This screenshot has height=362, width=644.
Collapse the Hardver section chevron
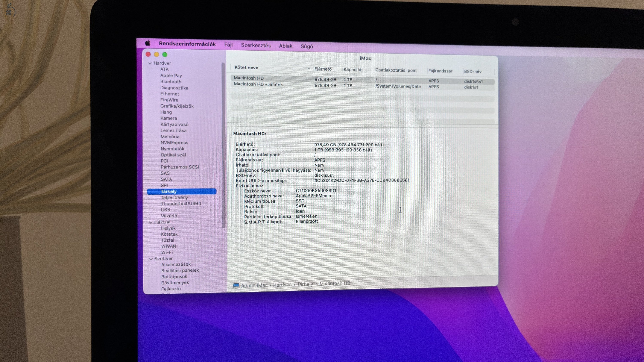[x=150, y=63]
